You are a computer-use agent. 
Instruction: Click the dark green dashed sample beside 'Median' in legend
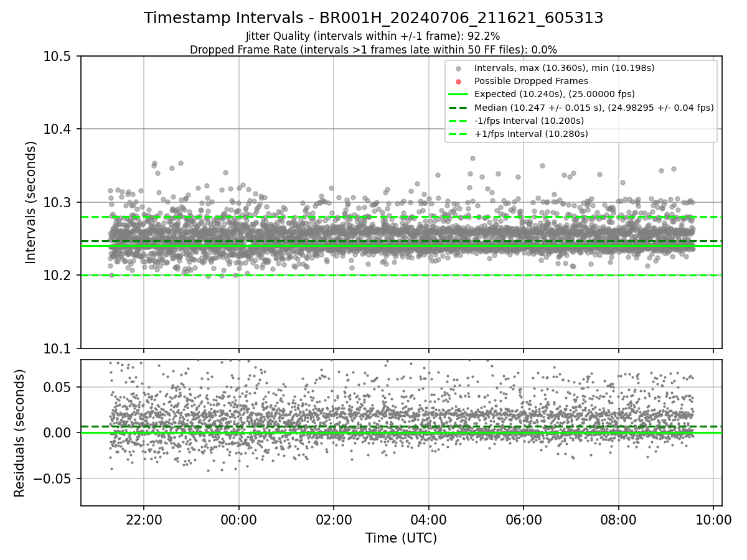point(459,108)
